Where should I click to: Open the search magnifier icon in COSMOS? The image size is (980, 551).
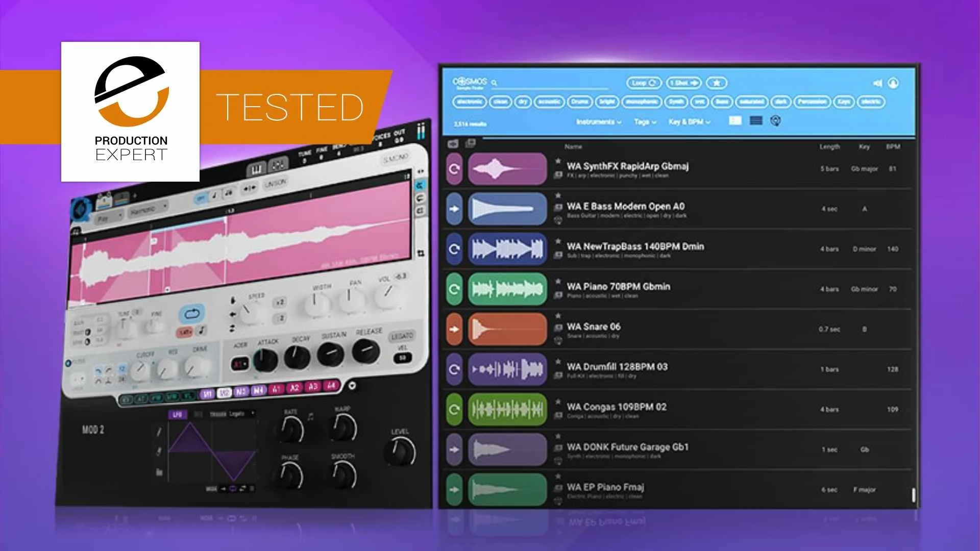(494, 83)
